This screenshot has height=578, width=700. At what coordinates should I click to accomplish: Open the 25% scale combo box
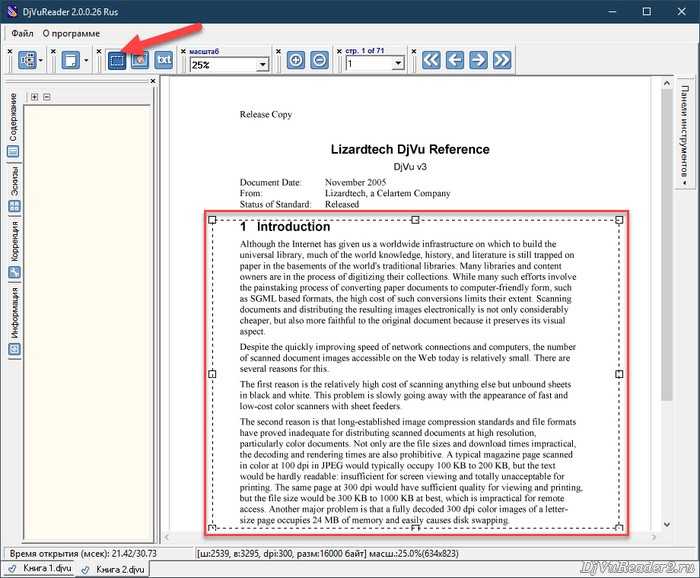[263, 65]
